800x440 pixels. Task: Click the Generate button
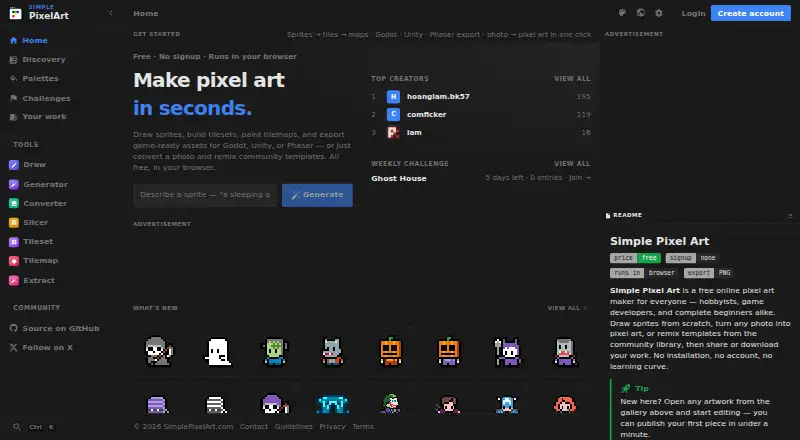point(317,195)
